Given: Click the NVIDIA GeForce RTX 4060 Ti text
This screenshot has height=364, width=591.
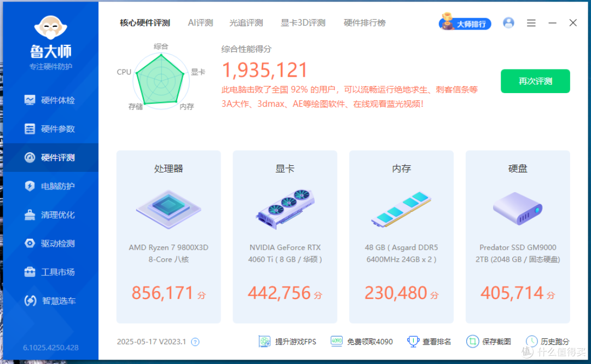Looking at the screenshot, I should pyautogui.click(x=285, y=253).
